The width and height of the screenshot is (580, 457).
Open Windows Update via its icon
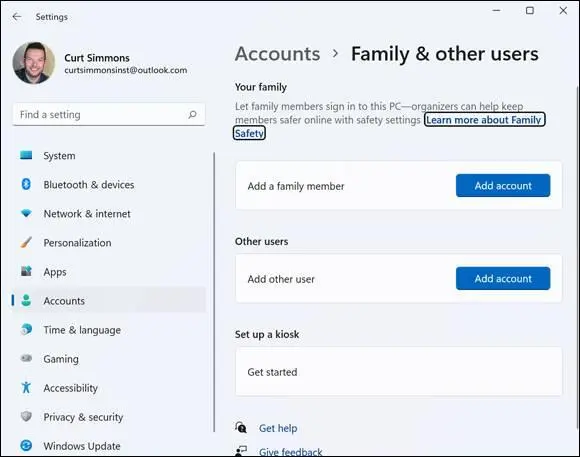pyautogui.click(x=26, y=446)
